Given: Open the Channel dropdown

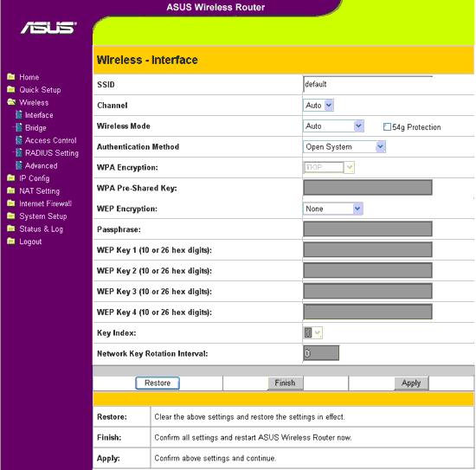Looking at the screenshot, I should click(x=318, y=106).
